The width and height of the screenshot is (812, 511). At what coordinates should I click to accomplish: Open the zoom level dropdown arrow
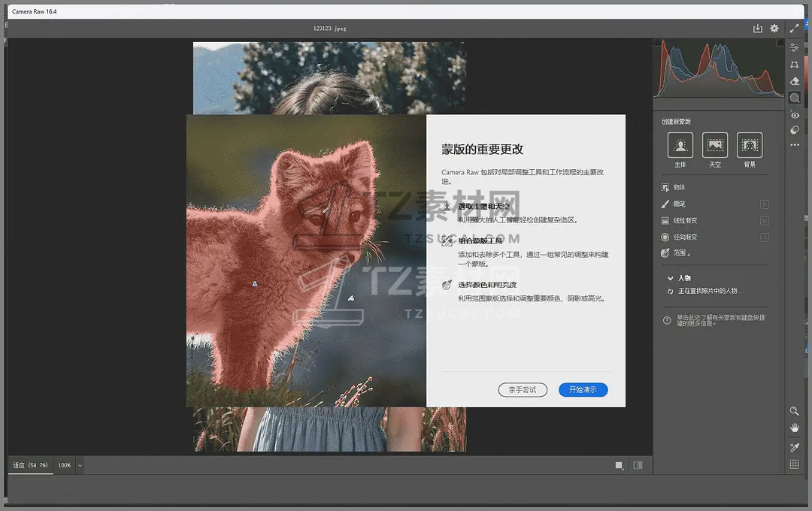coord(80,465)
